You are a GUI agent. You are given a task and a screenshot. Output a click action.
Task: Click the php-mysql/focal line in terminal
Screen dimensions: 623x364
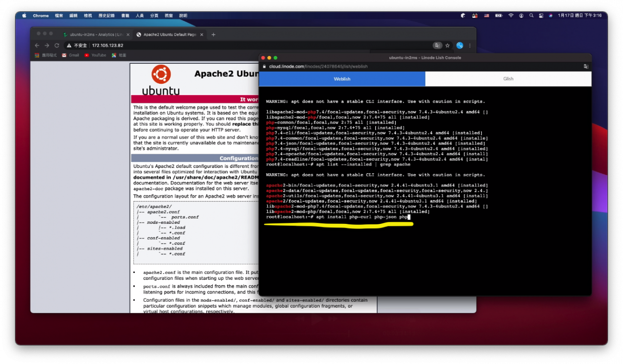click(335, 128)
